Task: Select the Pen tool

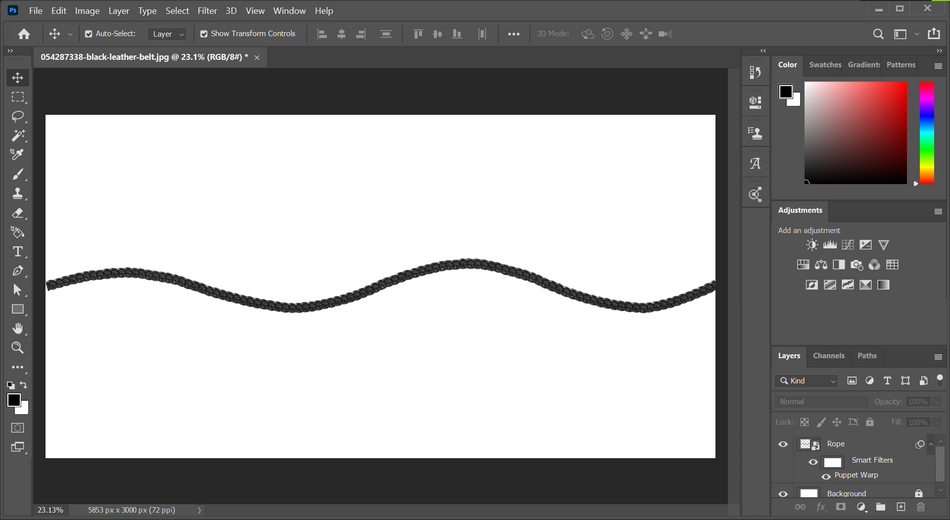Action: click(18, 271)
